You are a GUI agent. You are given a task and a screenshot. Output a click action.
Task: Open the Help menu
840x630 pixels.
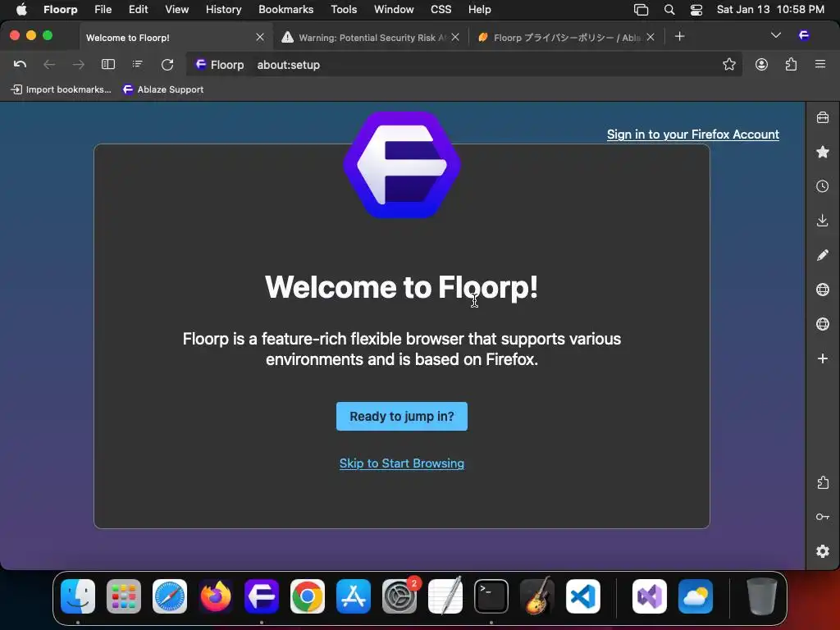(479, 9)
